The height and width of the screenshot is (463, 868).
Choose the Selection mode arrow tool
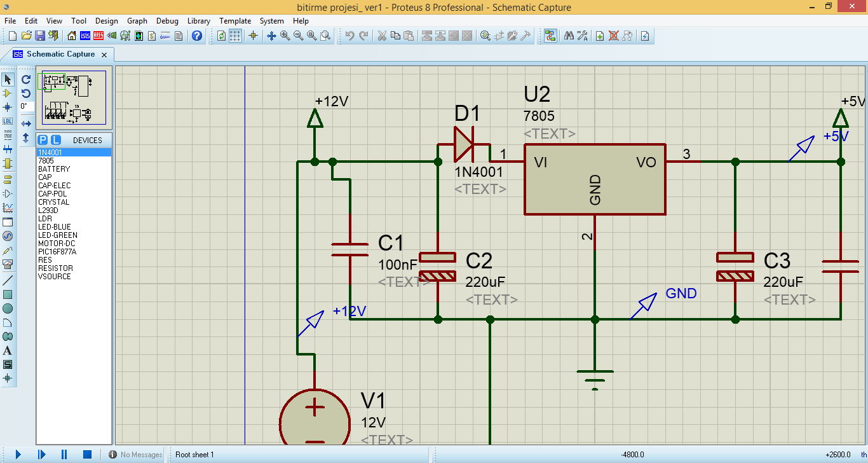[x=8, y=79]
